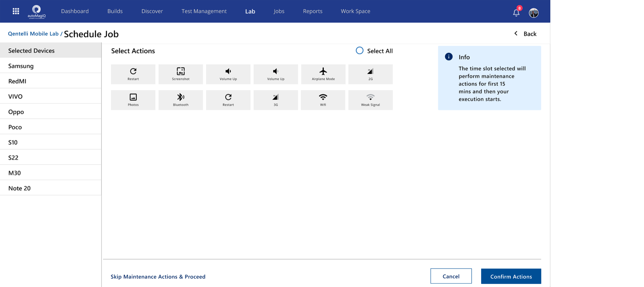This screenshot has width=644, height=287.
Task: Select the Airplane Mode action
Action: (x=323, y=74)
